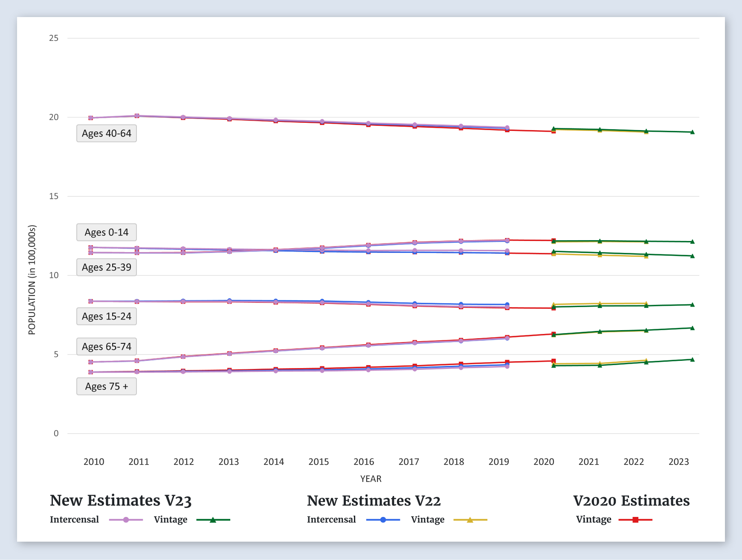Viewport: 742px width, 560px height.
Task: Click the New Estimates V22 legend heading
Action: point(374,501)
